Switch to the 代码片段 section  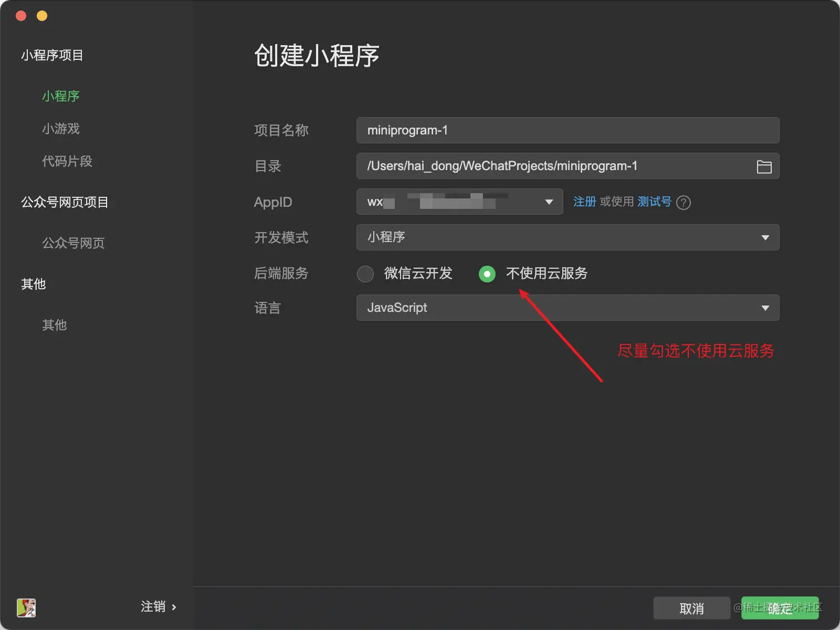67,161
